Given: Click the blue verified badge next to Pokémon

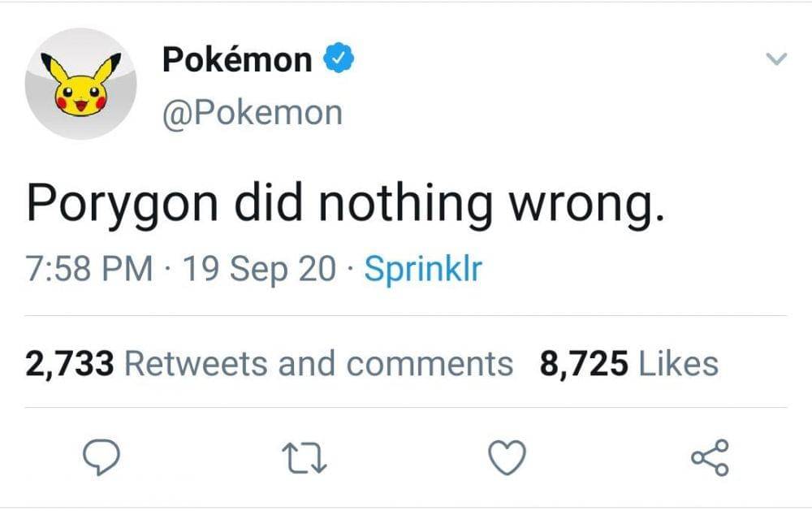Looking at the screenshot, I should pos(338,57).
